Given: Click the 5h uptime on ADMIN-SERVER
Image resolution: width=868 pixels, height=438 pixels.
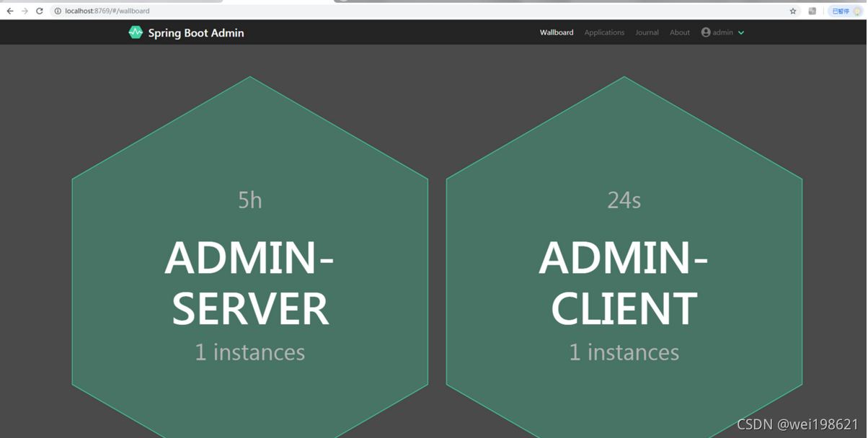Looking at the screenshot, I should coord(250,200).
